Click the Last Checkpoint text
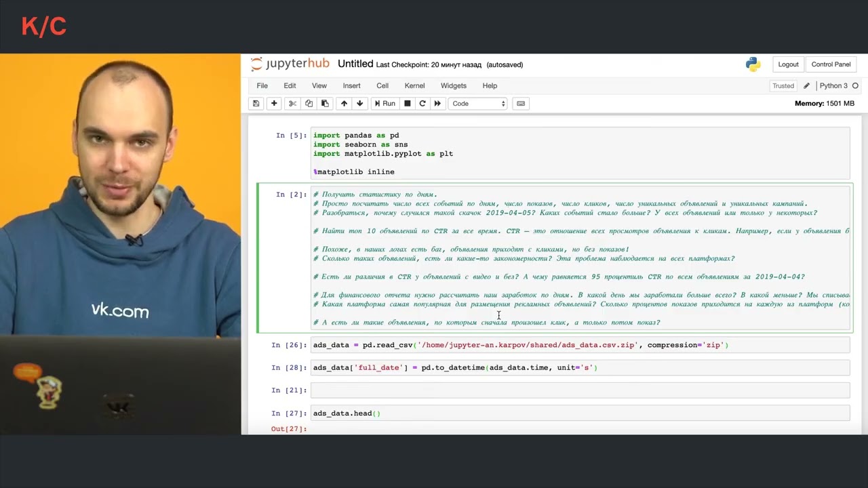 point(429,65)
